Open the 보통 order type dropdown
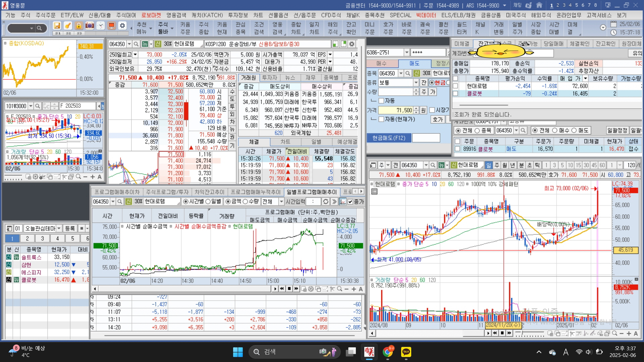The height and width of the screenshot is (362, 644). pos(416,82)
